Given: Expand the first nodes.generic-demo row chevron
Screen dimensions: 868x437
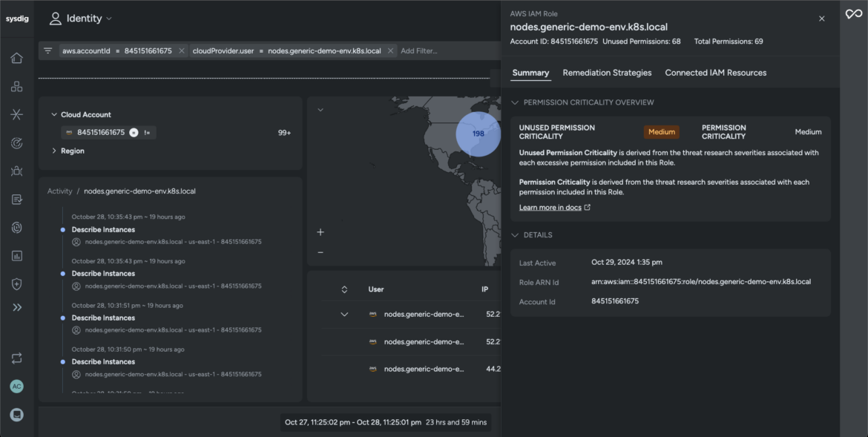Looking at the screenshot, I should coord(344,315).
